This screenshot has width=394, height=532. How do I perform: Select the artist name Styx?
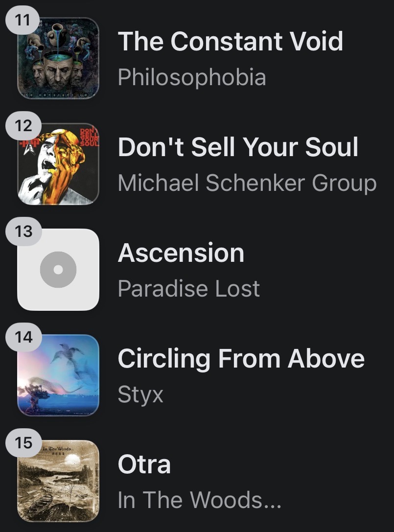click(140, 394)
